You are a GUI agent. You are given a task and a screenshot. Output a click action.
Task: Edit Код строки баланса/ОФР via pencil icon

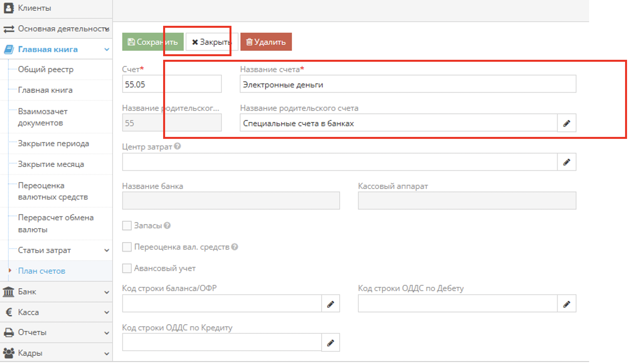pos(330,304)
